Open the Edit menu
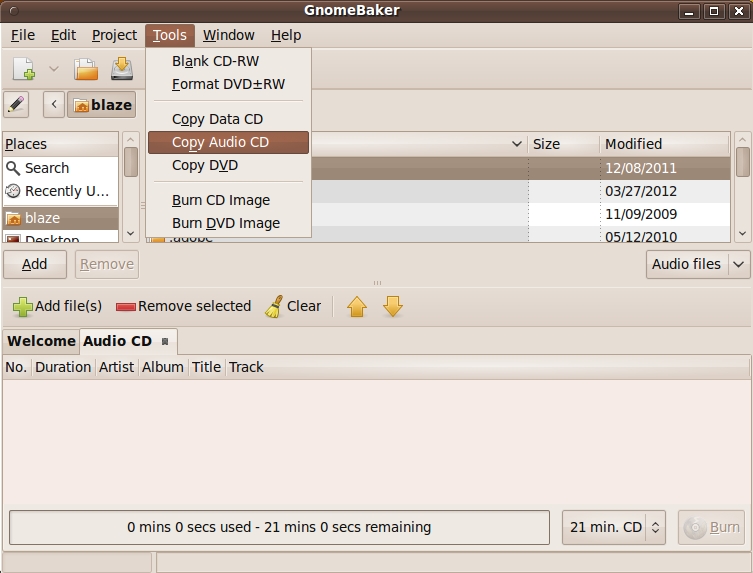Viewport: 753px width, 573px height. point(63,35)
